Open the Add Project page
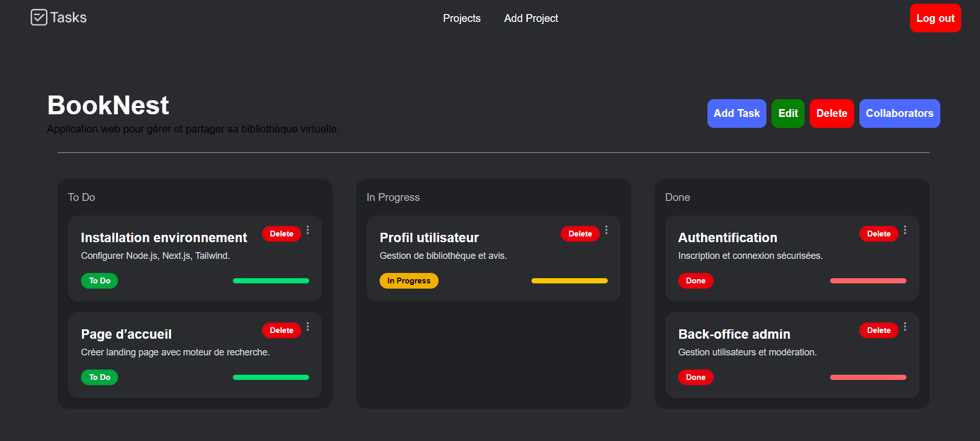This screenshot has width=980, height=441. pos(531,18)
